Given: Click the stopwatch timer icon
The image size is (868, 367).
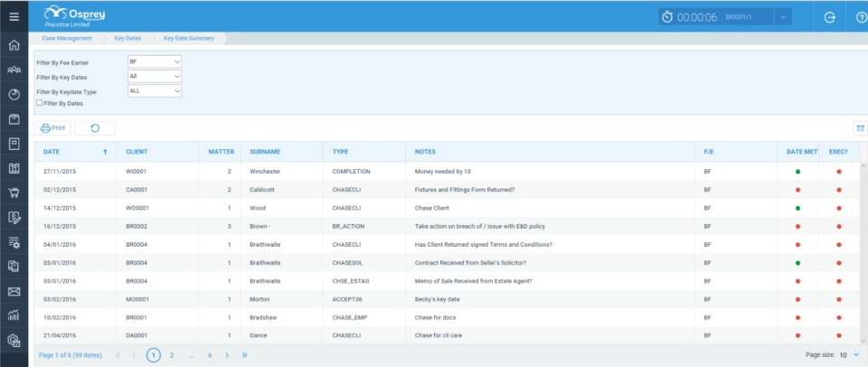Looking at the screenshot, I should [667, 17].
